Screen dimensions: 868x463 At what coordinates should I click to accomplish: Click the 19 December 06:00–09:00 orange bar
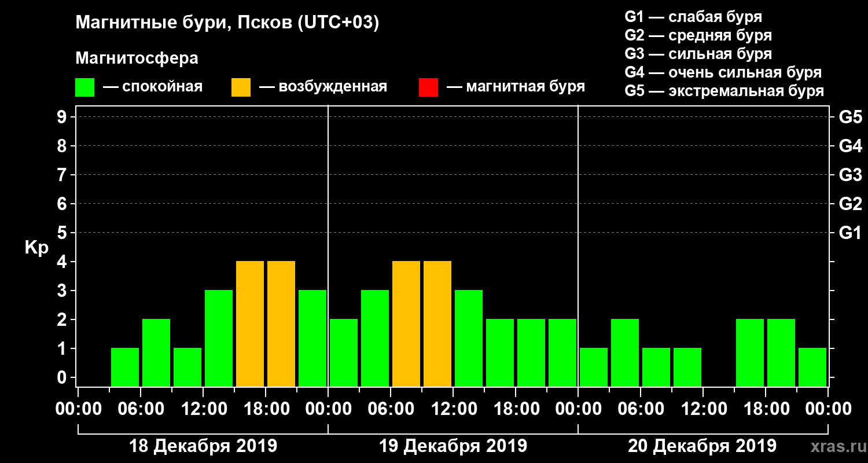click(406, 324)
